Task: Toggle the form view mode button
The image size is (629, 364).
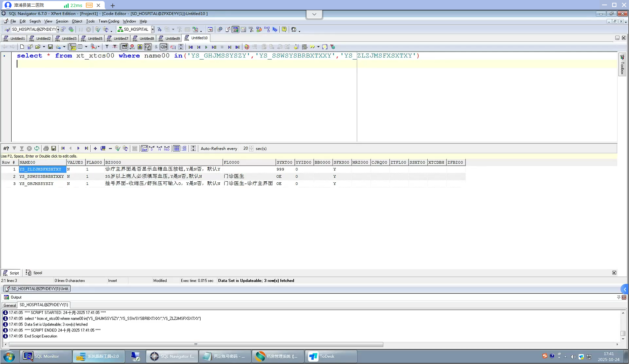Action: point(184,148)
